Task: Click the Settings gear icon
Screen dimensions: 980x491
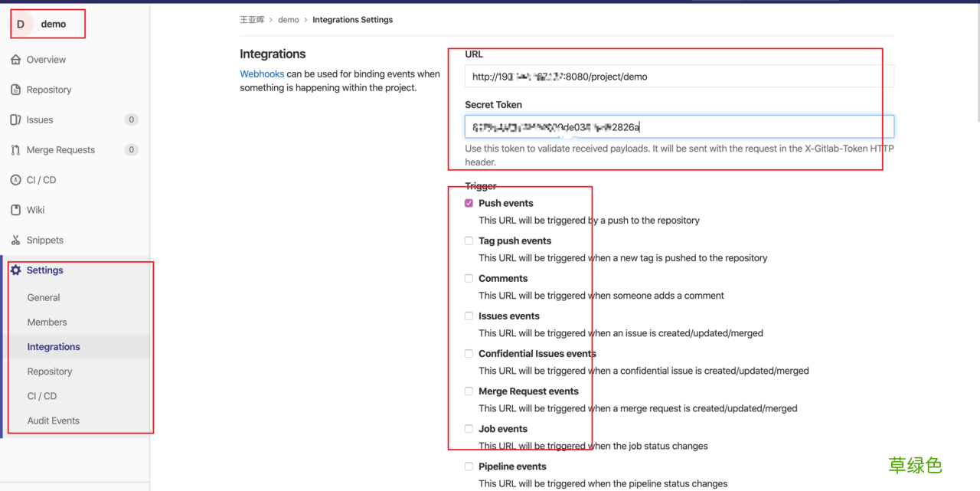Action: pyautogui.click(x=15, y=270)
